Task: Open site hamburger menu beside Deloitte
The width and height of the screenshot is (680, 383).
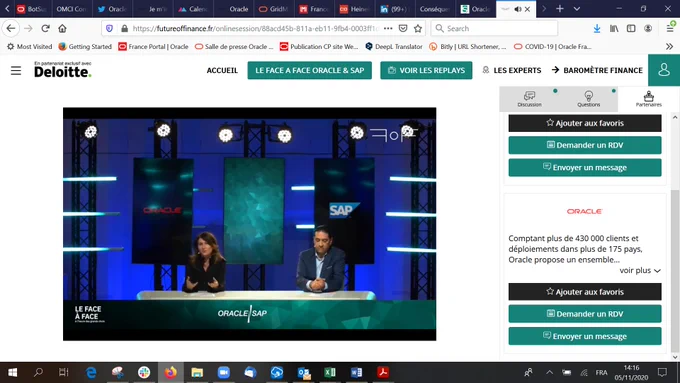Action: (16, 70)
